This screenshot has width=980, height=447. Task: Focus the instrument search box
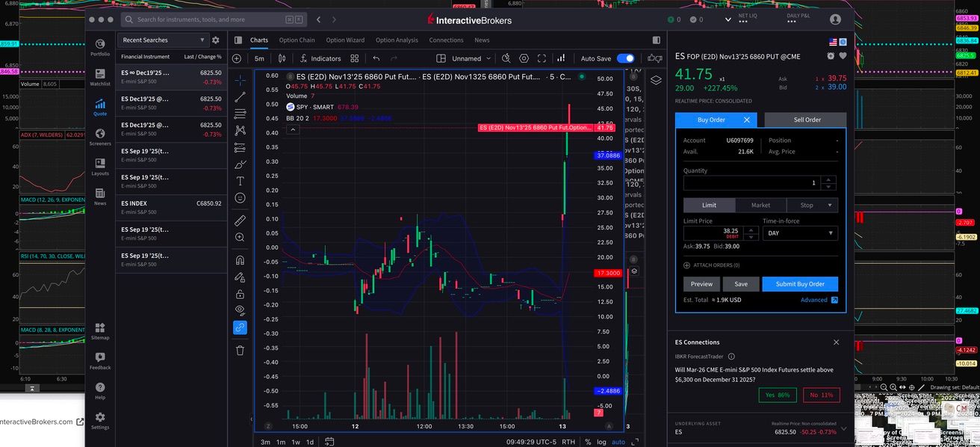(213, 19)
